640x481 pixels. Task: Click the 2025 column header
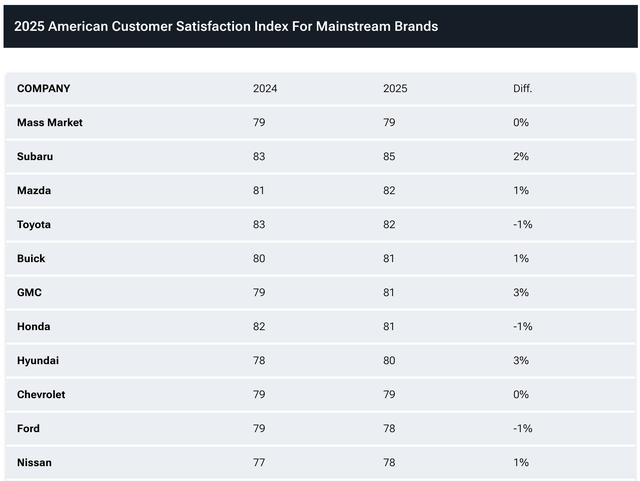click(395, 89)
